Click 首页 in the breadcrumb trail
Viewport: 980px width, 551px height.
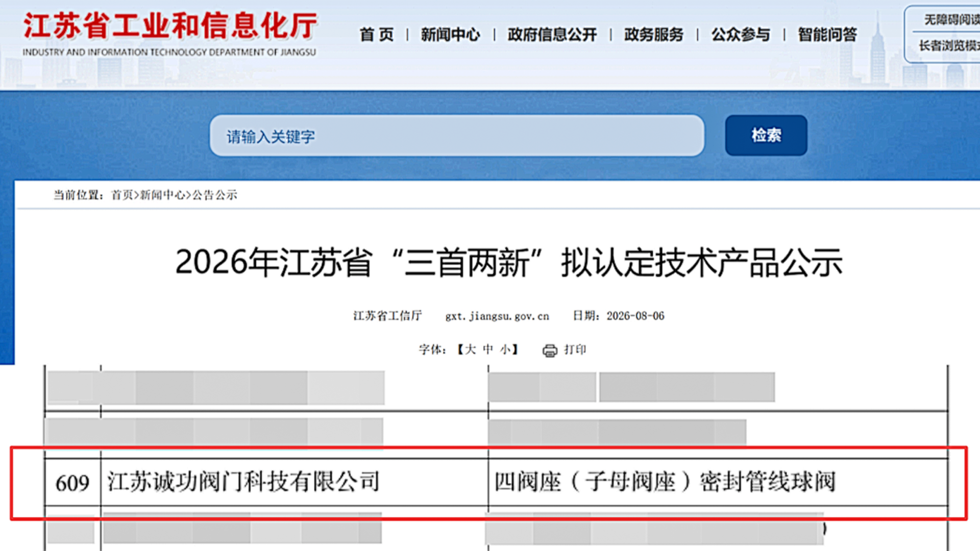tap(122, 195)
